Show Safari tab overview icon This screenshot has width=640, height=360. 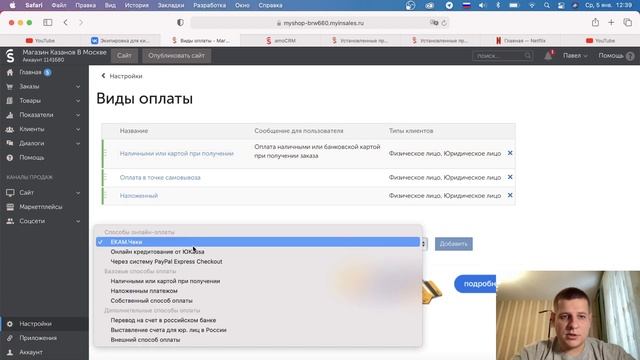pyautogui.click(x=628, y=22)
